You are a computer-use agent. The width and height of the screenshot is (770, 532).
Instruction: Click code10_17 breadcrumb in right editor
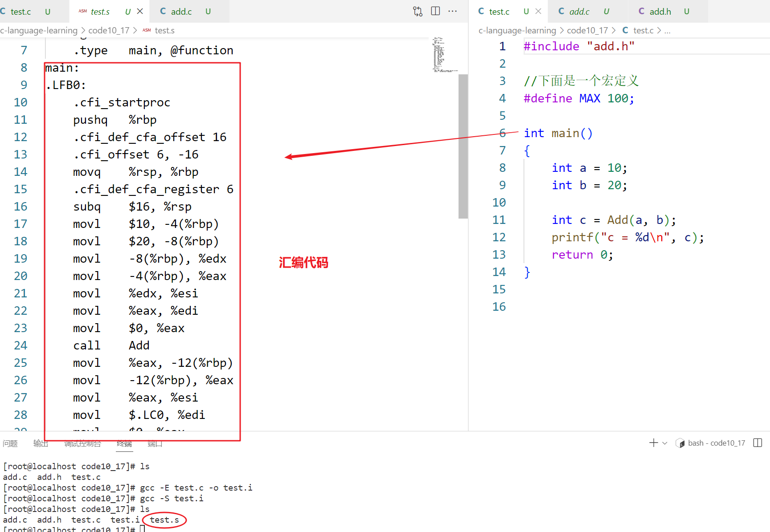pyautogui.click(x=587, y=30)
